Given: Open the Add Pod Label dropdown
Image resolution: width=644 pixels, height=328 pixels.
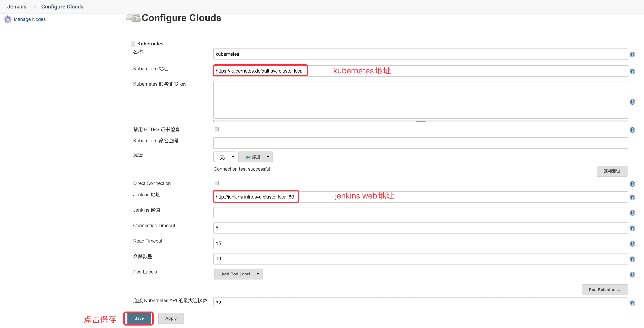Looking at the screenshot, I should click(x=238, y=274).
